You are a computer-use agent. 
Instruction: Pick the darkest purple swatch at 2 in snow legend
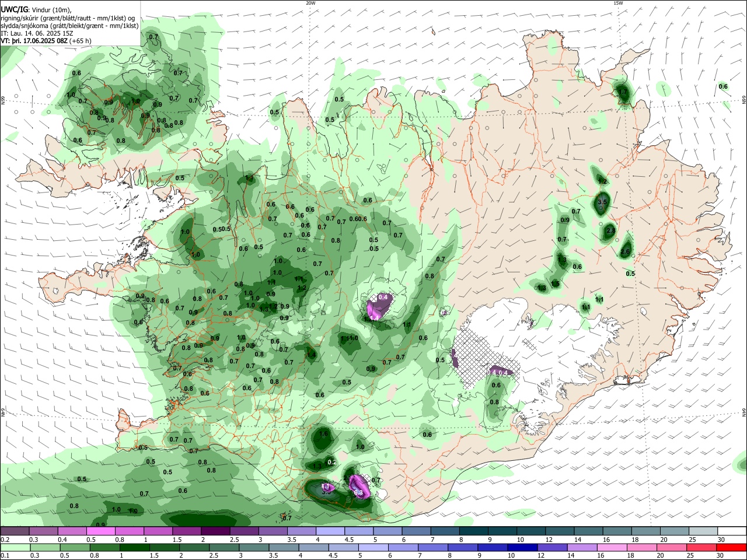coord(215,531)
